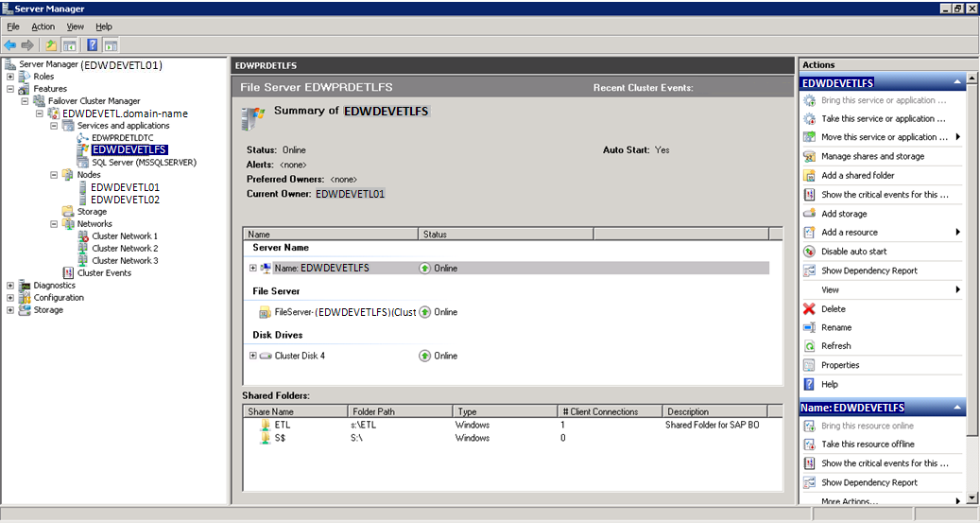Viewport: 980px width, 523px height.
Task: Collapse the Networks tree branch
Action: (x=54, y=224)
